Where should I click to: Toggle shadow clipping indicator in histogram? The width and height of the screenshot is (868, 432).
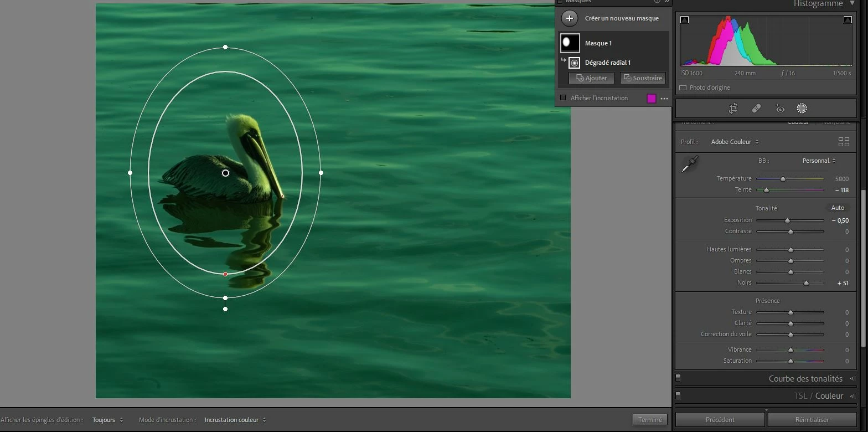(685, 20)
